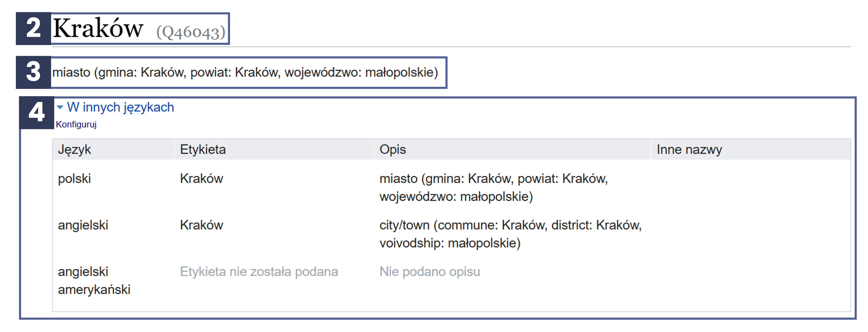
Task: Click the Język column header
Action: [x=74, y=149]
